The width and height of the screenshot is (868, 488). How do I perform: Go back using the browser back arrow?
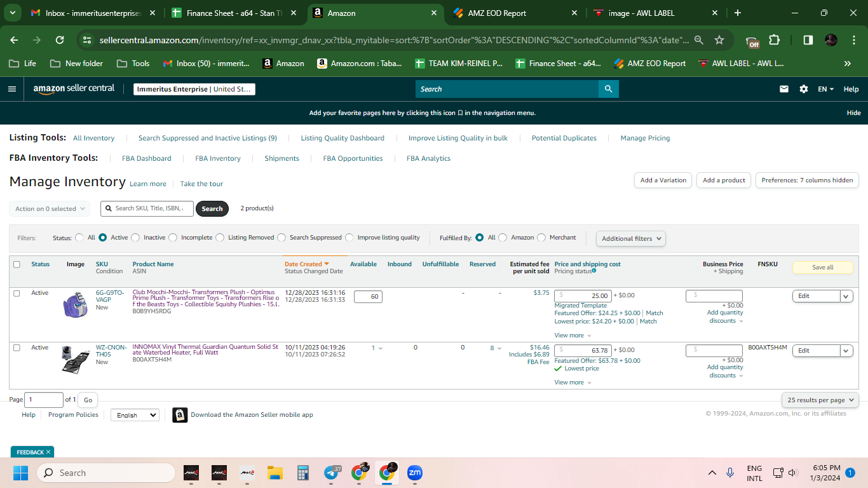pos(15,40)
